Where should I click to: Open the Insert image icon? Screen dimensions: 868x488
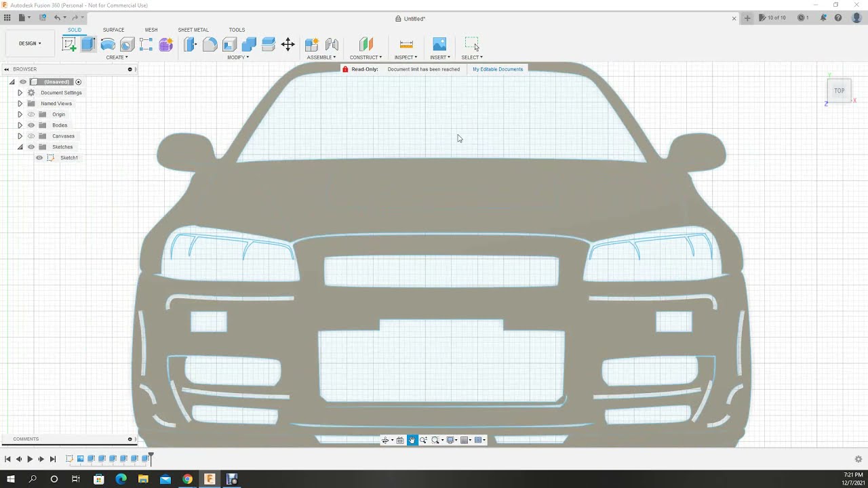click(x=439, y=45)
